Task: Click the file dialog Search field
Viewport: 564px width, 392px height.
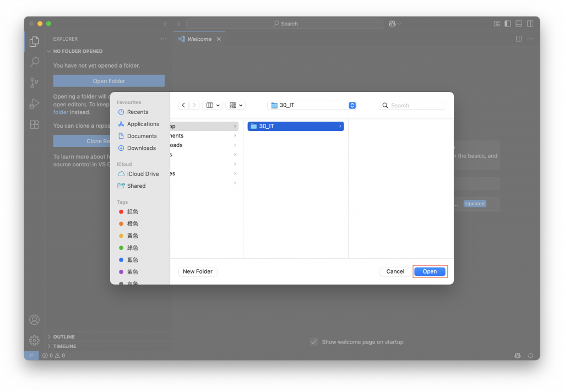Action: pyautogui.click(x=412, y=105)
